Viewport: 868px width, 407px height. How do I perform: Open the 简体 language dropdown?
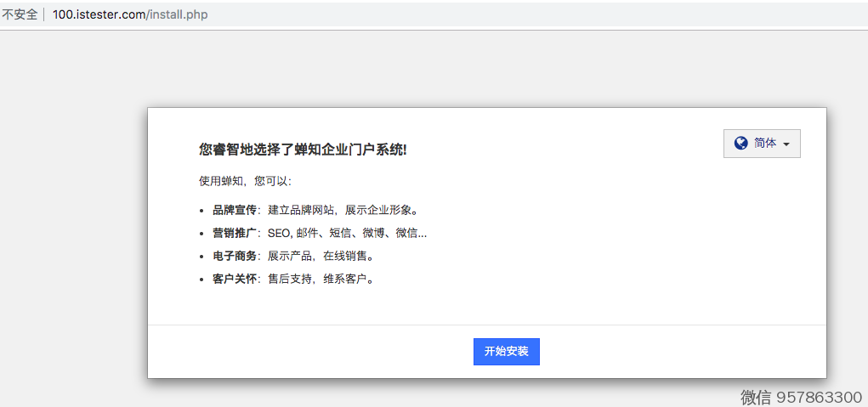762,144
